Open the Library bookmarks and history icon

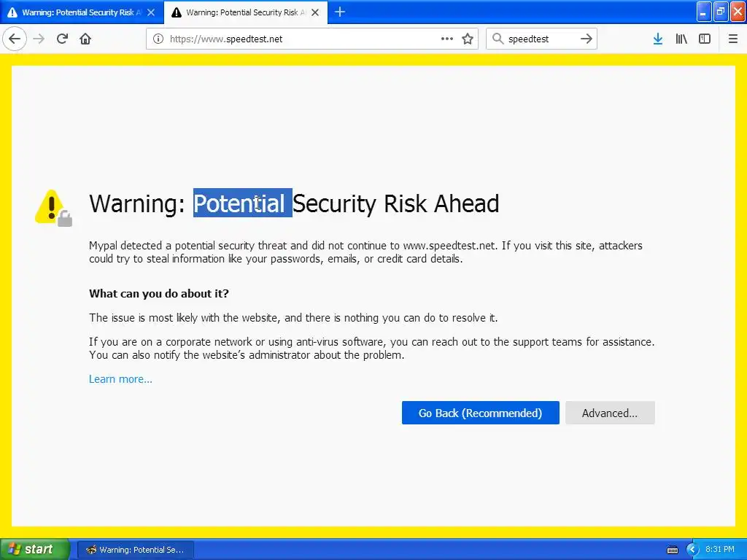click(x=681, y=39)
